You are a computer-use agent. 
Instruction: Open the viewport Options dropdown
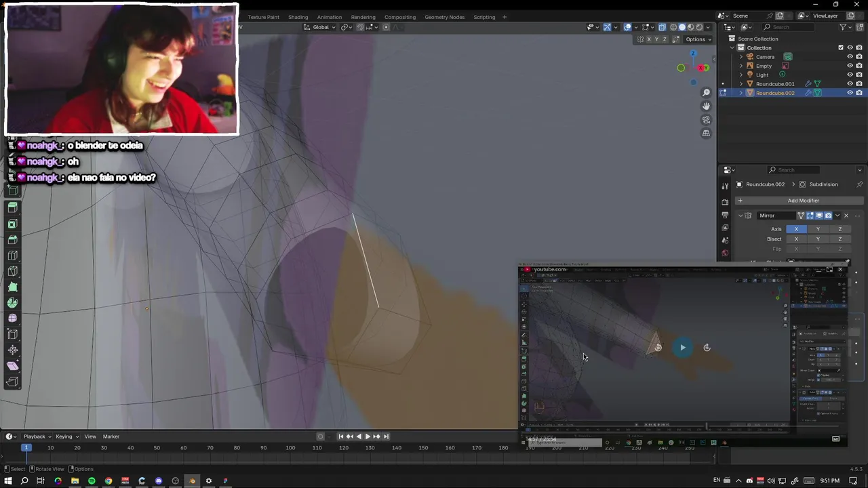coord(698,39)
